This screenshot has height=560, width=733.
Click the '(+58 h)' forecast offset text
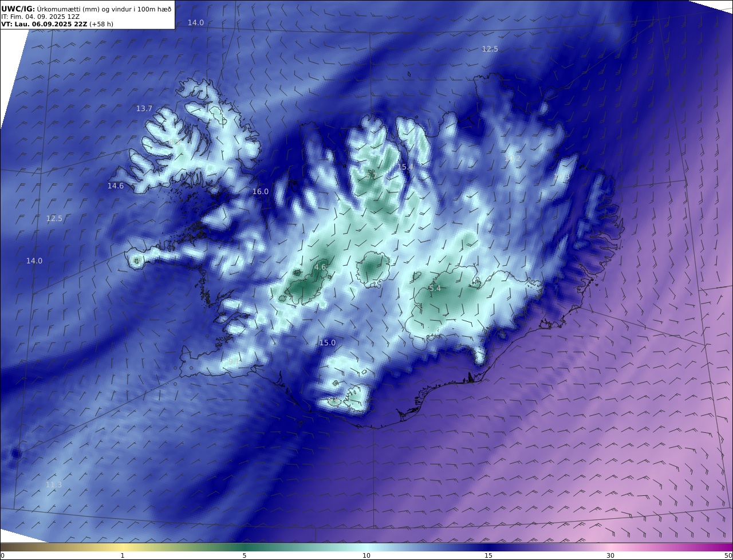tap(101, 25)
